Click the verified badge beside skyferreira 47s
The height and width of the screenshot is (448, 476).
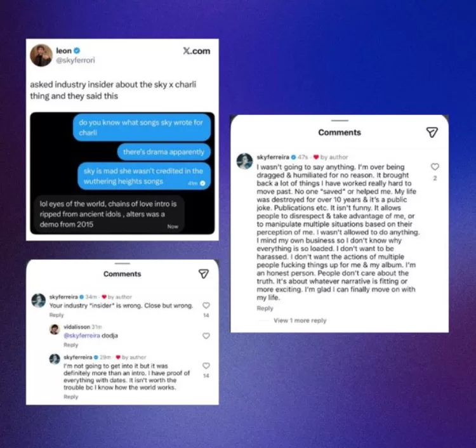(x=293, y=157)
